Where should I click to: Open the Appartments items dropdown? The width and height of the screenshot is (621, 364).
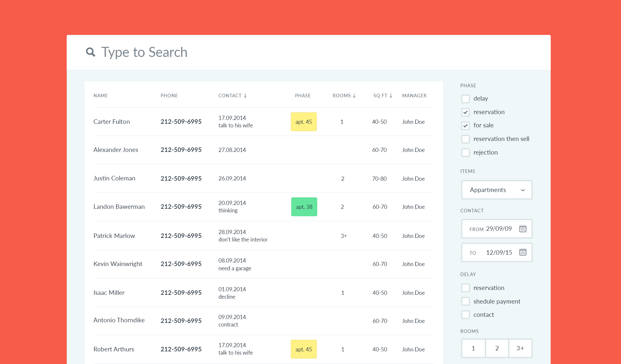[x=496, y=190]
